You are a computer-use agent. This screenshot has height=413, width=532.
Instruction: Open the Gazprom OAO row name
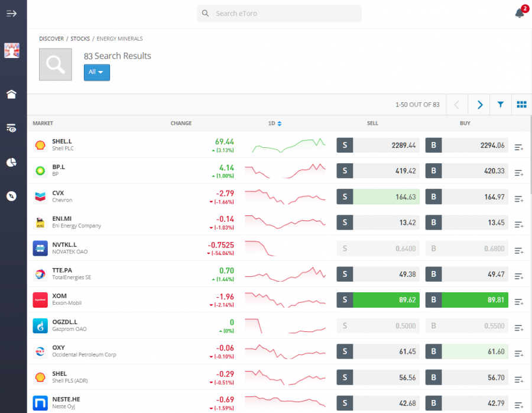pos(69,329)
